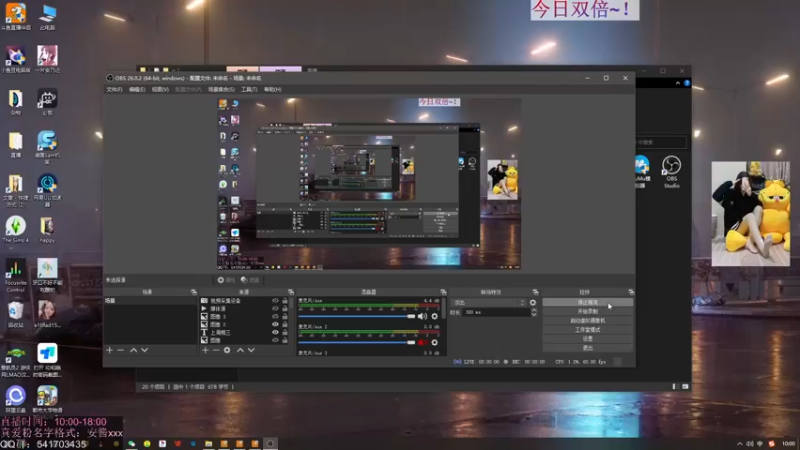The image size is (800, 450).
Task: Move scene up in Scenes panel
Action: pos(133,350)
